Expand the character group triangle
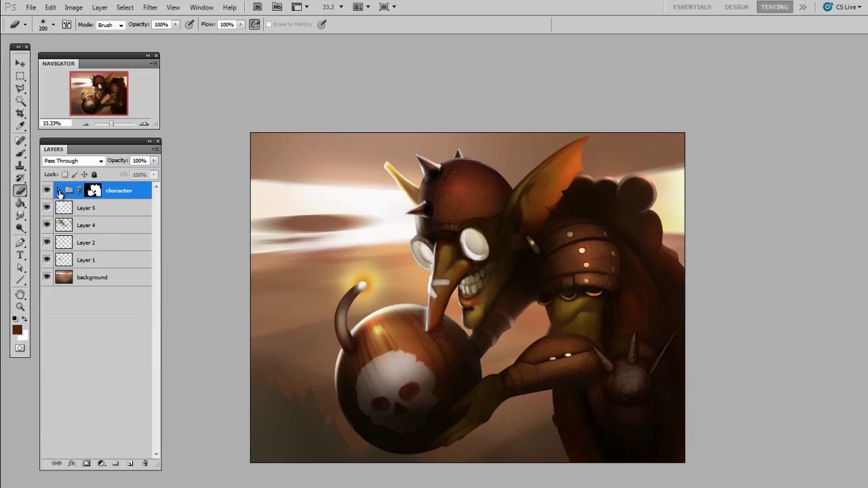The width and height of the screenshot is (868, 488). tap(59, 190)
